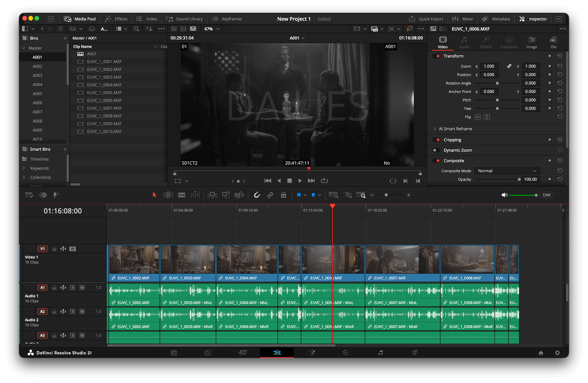Image resolution: width=588 pixels, height=383 pixels.
Task: Toggle timeline Snapping magnet icon
Action: pyautogui.click(x=257, y=195)
